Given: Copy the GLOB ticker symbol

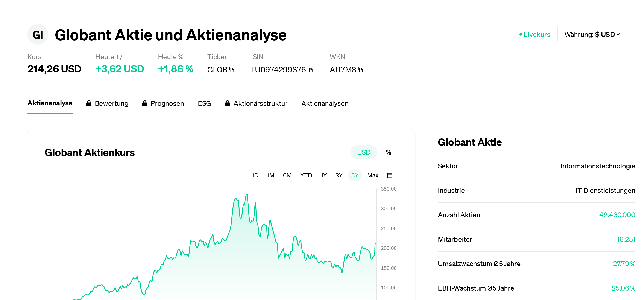Looking at the screenshot, I should coord(232,70).
